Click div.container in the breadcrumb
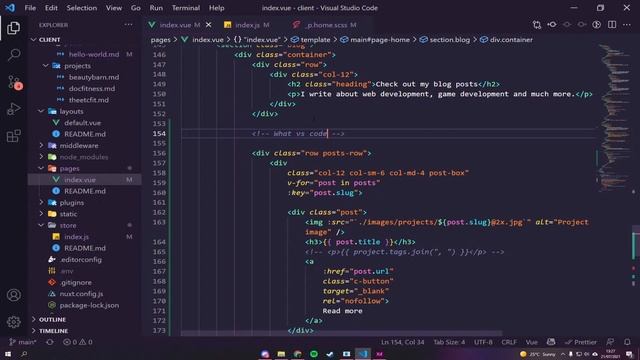This screenshot has width=640, height=360. click(511, 40)
